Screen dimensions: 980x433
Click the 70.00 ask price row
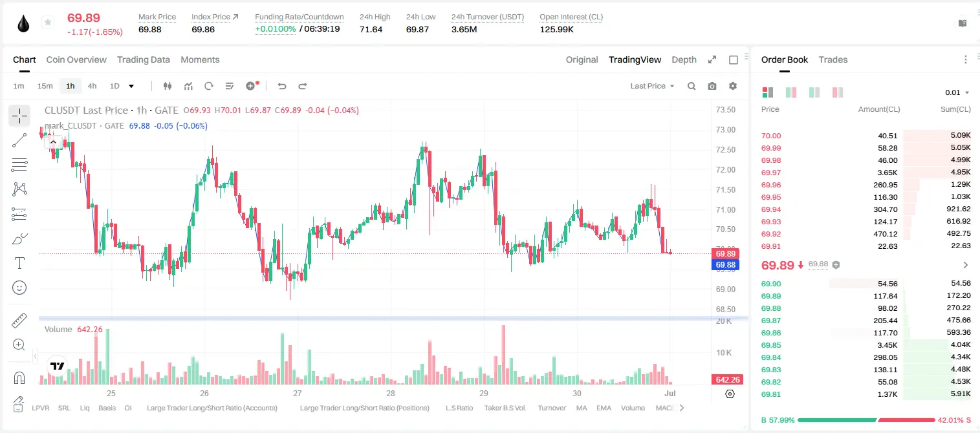[866, 136]
